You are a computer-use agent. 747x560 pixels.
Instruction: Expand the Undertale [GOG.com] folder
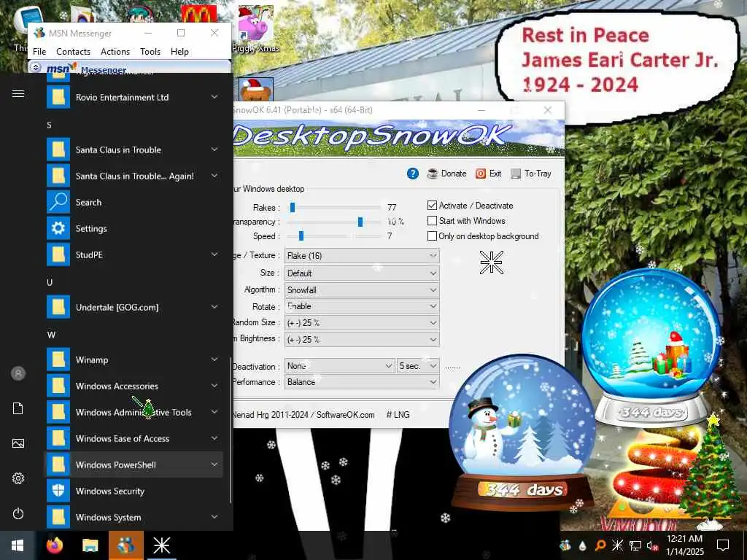[134, 307]
